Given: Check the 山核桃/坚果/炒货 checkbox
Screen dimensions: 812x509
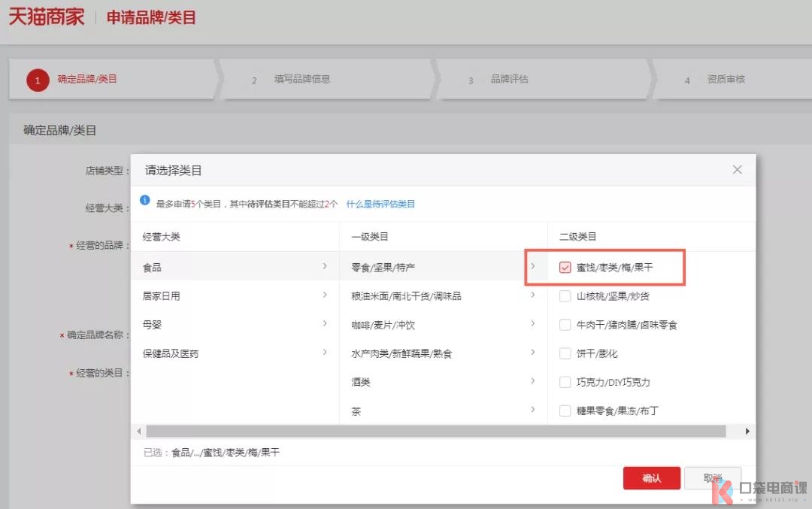Looking at the screenshot, I should click(x=565, y=296).
